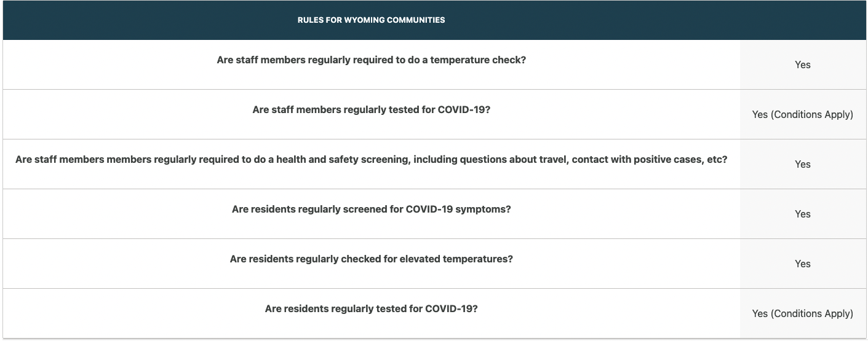The height and width of the screenshot is (341, 868).
Task: Select 'Are staff members regularly tested for COVID-19?'
Action: pos(371,110)
